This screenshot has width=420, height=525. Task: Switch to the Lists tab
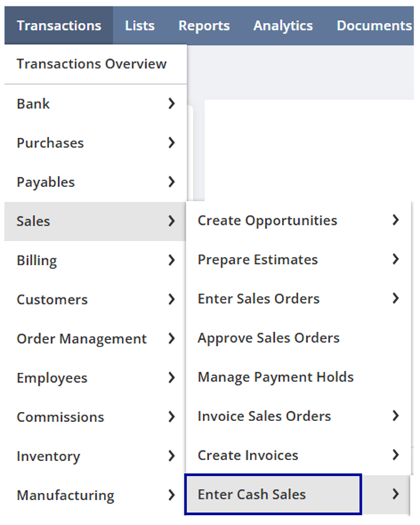(140, 26)
